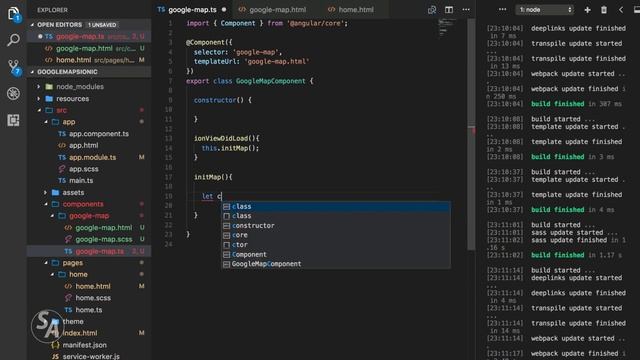Screen dimensions: 640x360
Task: Click the open changes icon in editor toolbar
Action: point(432,10)
